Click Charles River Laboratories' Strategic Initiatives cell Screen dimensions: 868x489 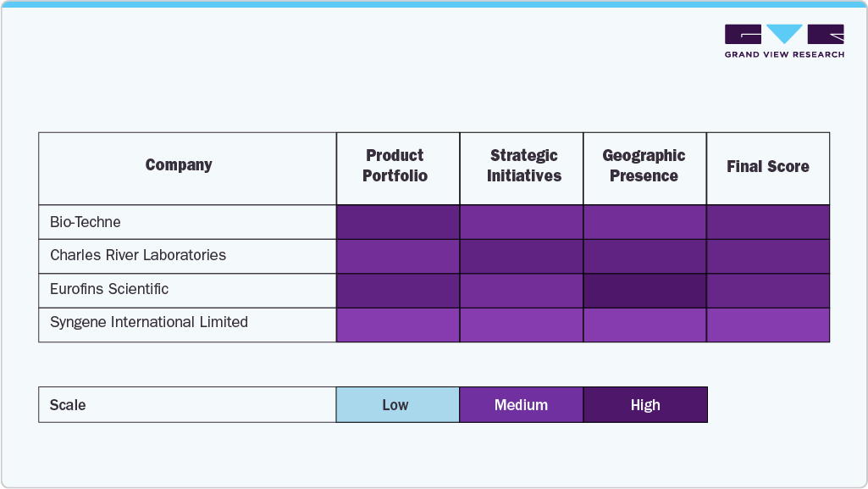click(x=522, y=256)
